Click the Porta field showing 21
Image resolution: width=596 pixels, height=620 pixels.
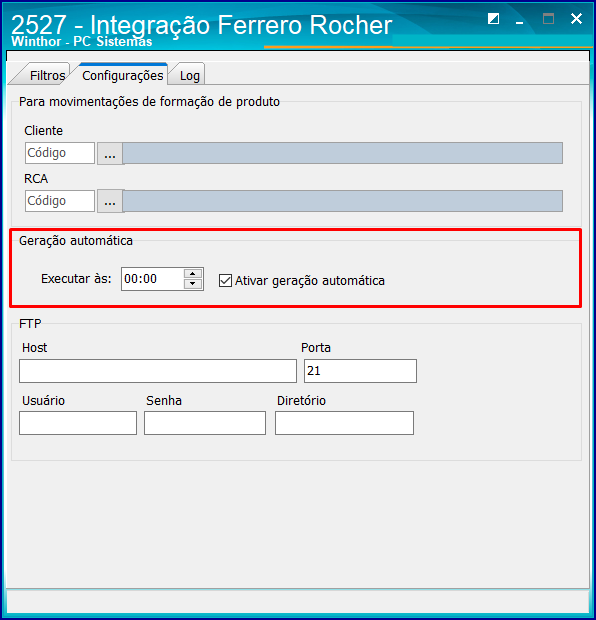[x=360, y=371]
